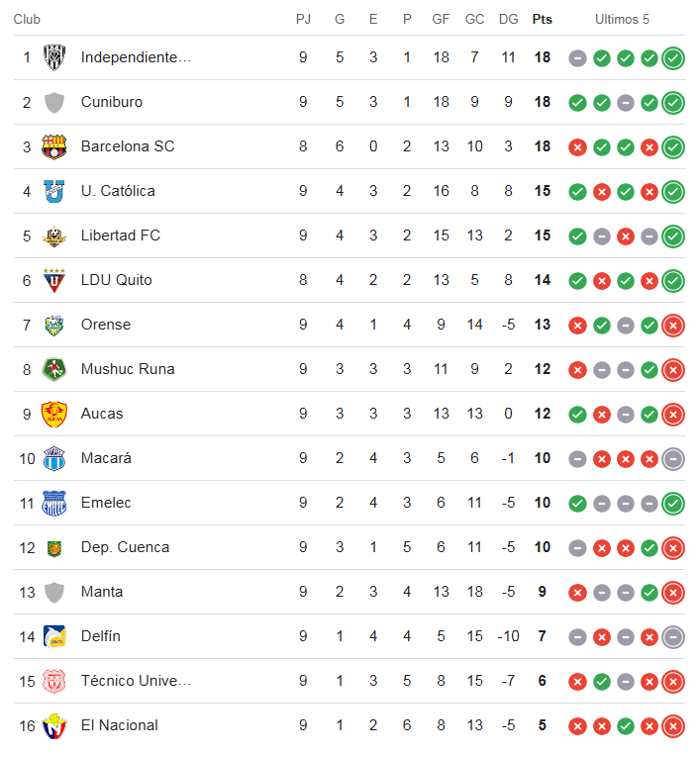
Task: Click the Club column header
Action: [27, 20]
